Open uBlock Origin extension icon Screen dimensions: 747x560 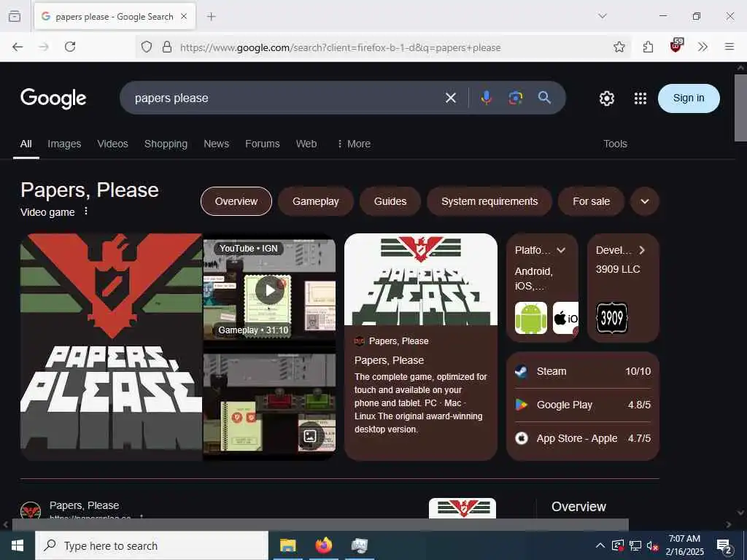pyautogui.click(x=676, y=46)
